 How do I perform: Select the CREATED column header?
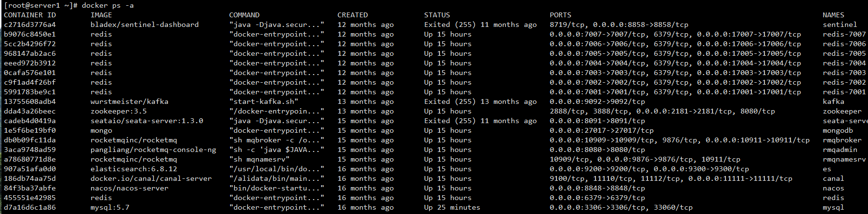352,15
